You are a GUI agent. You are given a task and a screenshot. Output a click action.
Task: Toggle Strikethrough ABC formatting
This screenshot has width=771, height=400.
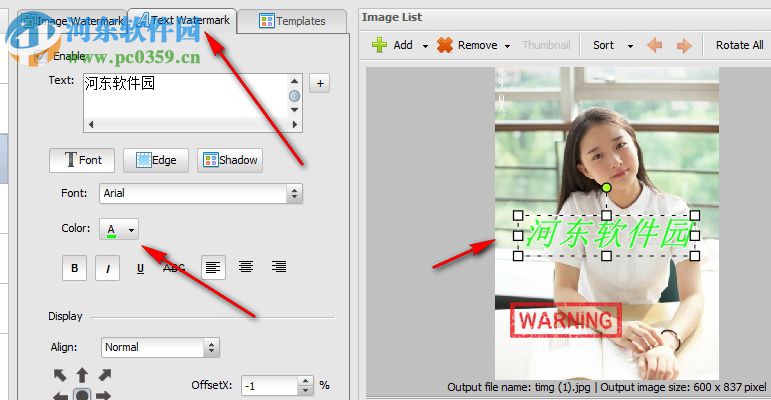(174, 268)
